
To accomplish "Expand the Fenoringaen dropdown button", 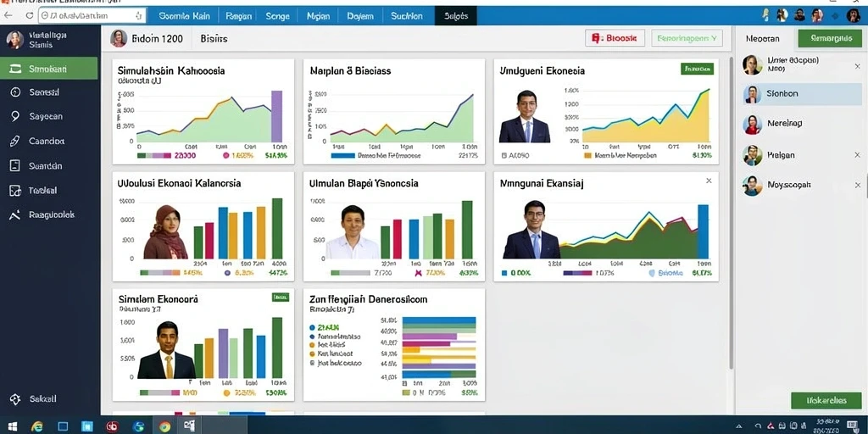I will click(x=687, y=38).
